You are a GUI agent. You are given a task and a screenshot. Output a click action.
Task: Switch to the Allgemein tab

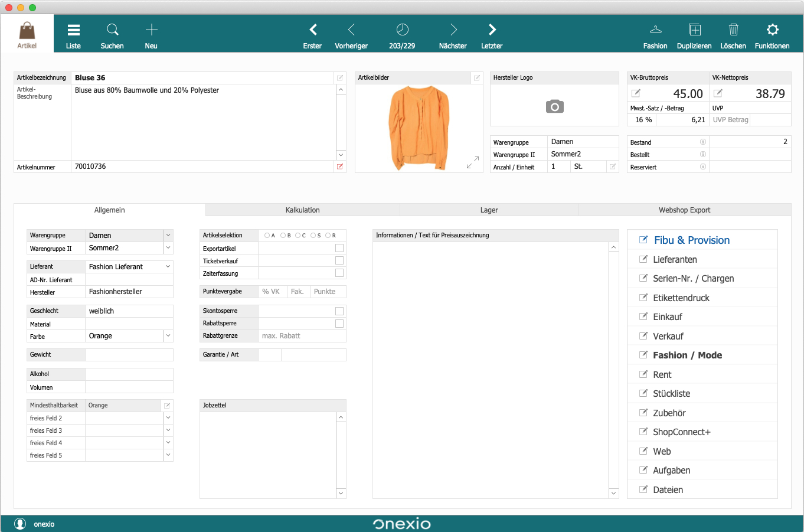pyautogui.click(x=110, y=210)
